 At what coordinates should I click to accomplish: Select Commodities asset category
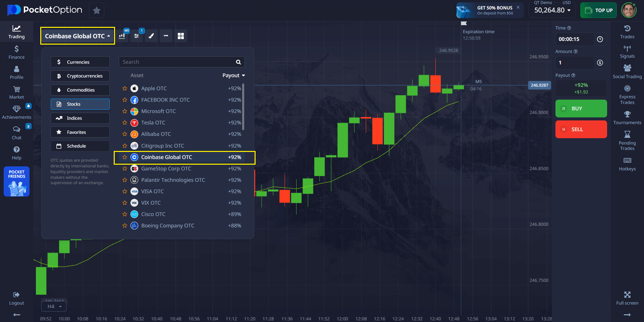coord(80,90)
